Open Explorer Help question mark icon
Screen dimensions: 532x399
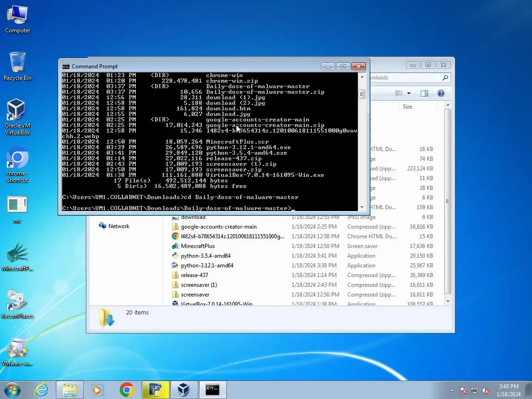pos(441,93)
